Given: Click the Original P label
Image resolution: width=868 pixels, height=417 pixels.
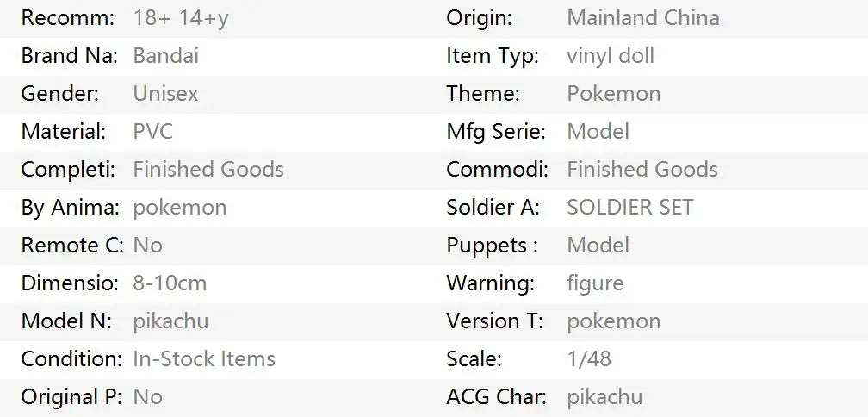Looking at the screenshot, I should click(70, 397).
